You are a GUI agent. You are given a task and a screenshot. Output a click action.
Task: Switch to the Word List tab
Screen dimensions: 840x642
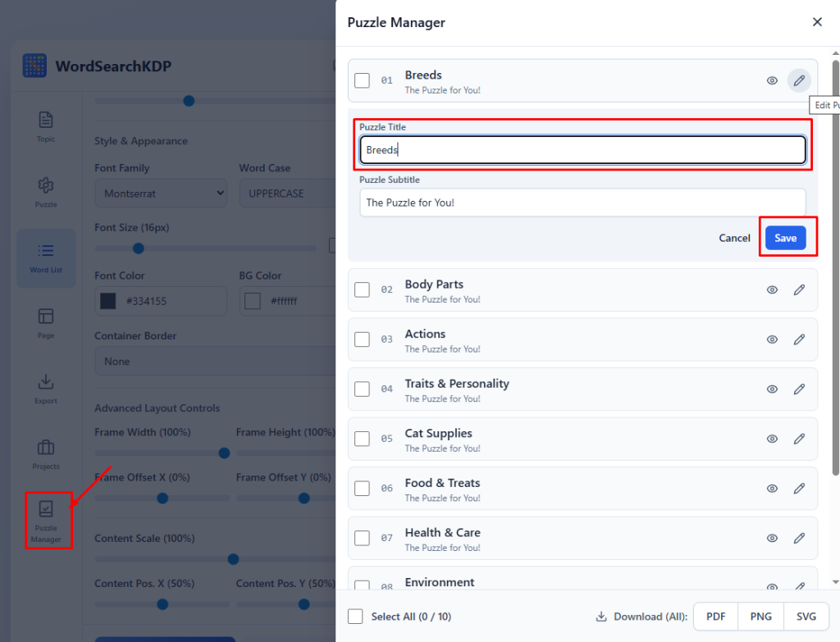click(x=46, y=257)
